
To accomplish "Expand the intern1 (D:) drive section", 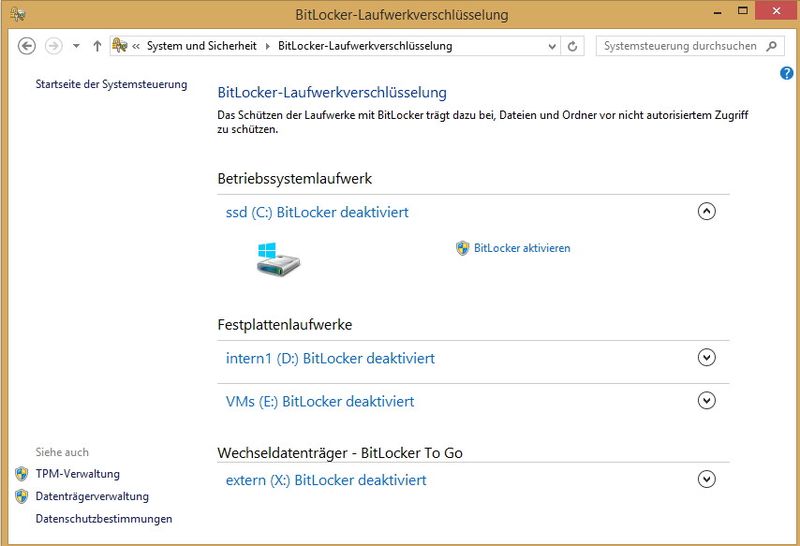I will coord(707,357).
